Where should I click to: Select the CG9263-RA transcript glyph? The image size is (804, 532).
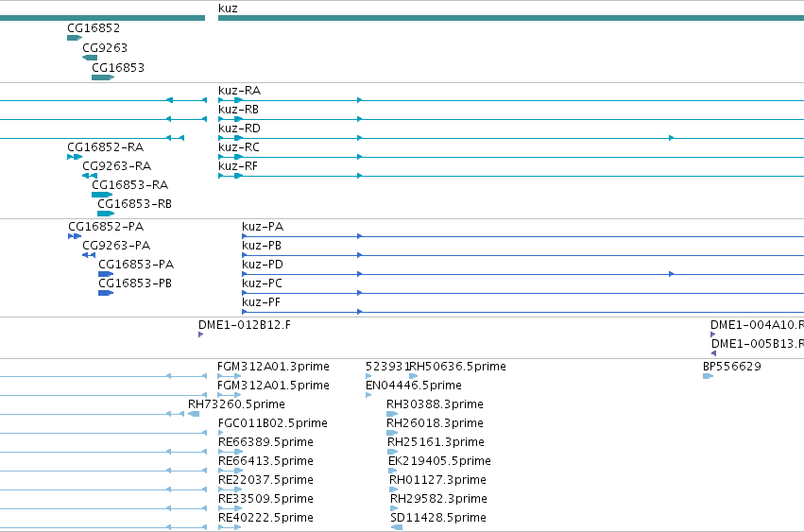pos(90,176)
